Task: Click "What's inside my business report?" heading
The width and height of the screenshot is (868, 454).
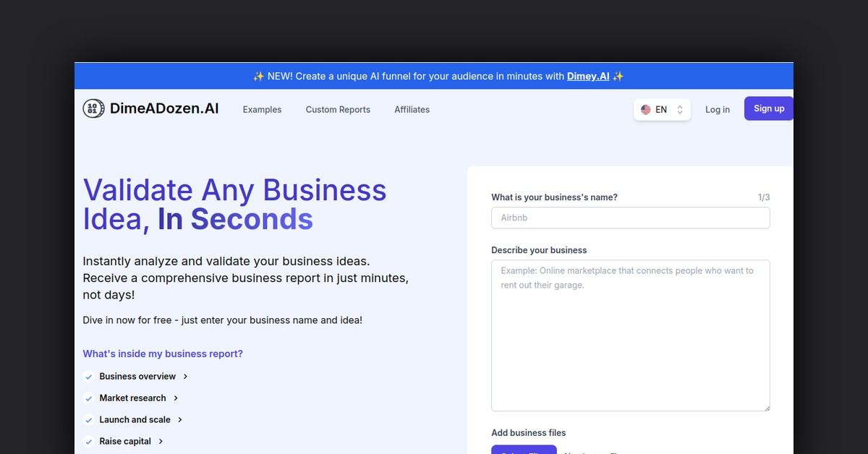Action: click(x=163, y=354)
